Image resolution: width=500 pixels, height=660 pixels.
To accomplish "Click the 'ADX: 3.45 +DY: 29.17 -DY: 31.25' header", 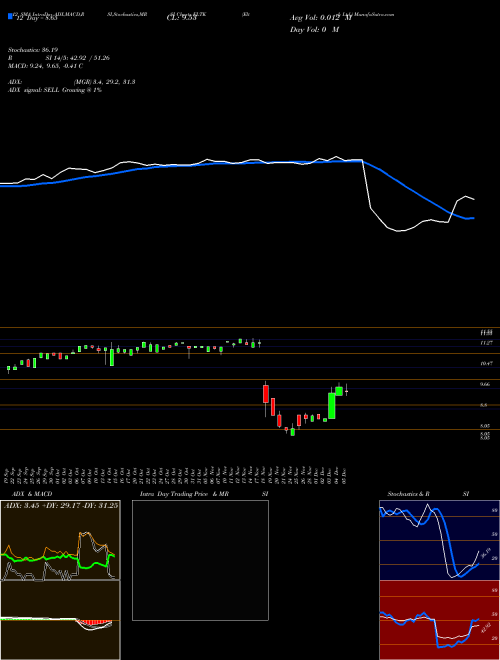I will pyautogui.click(x=61, y=505).
